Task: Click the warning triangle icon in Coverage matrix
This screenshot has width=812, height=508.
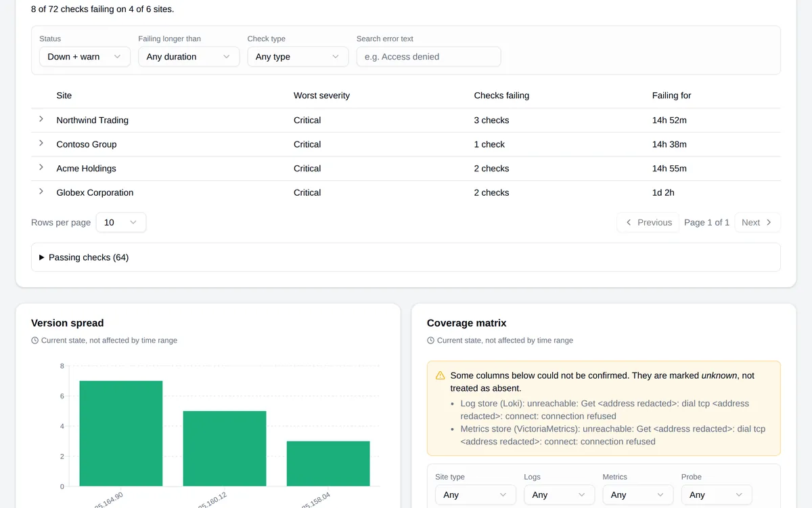Action: pos(441,375)
